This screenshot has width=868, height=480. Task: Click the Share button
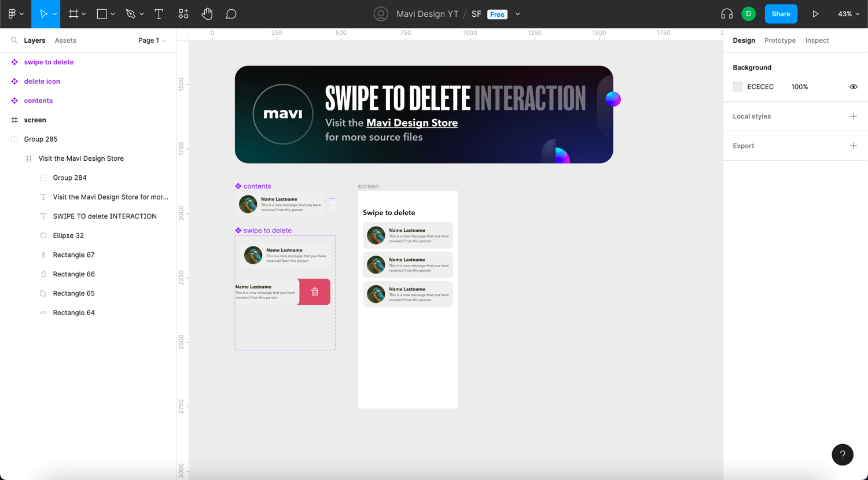(x=781, y=14)
